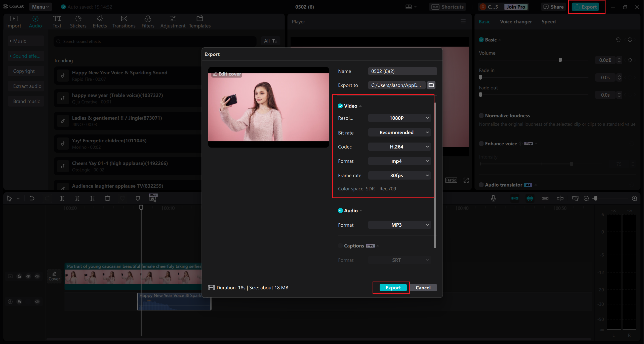Click the Undo icon in the timeline toolbar

pyautogui.click(x=32, y=198)
